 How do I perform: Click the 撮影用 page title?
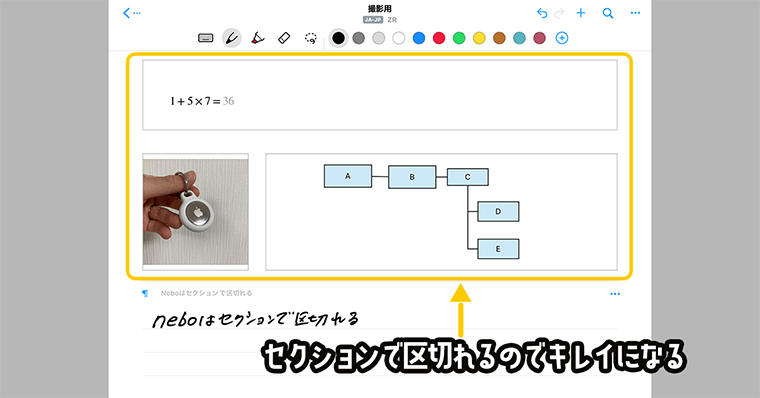pyautogui.click(x=380, y=9)
